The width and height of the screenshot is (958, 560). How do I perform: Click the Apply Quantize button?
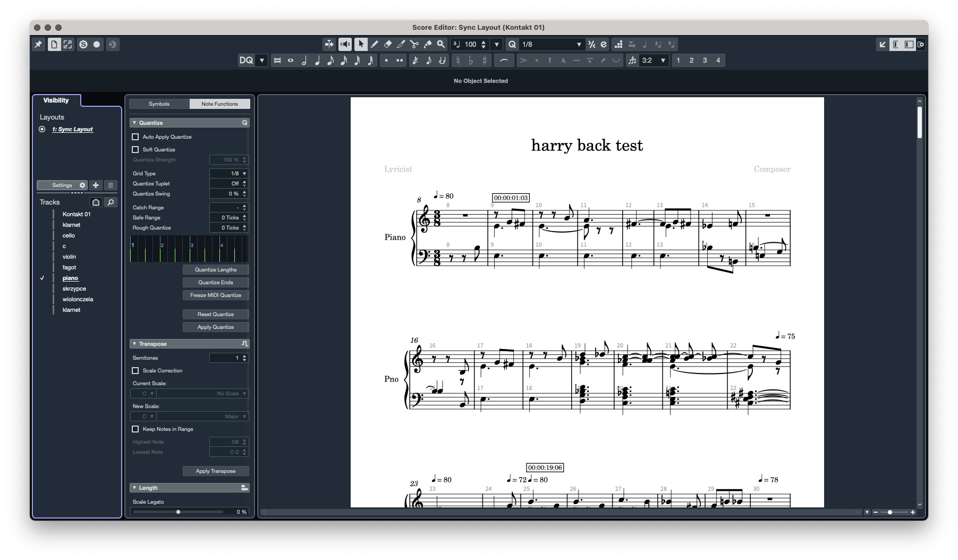pos(216,327)
